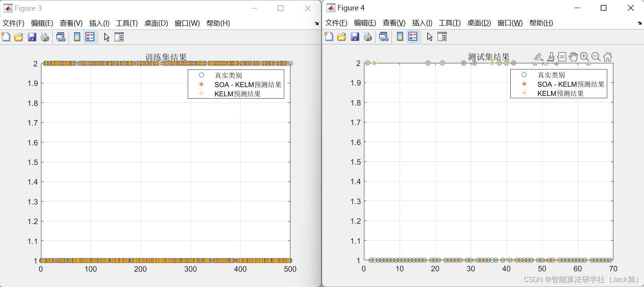Open 工具(T) menu in Figure 4
Viewport: 644px width, 287px height.
point(450,23)
